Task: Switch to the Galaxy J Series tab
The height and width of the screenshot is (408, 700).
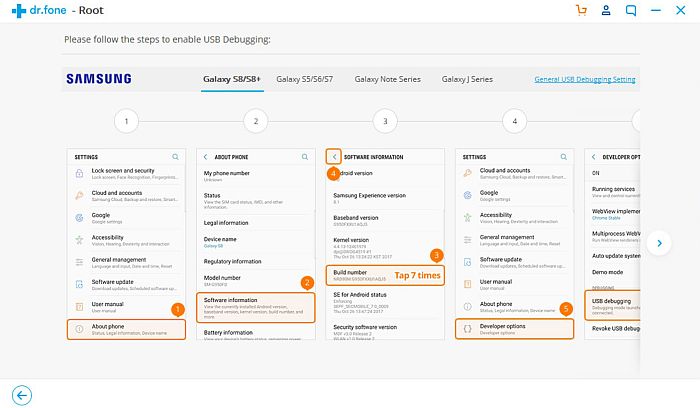Action: click(467, 79)
